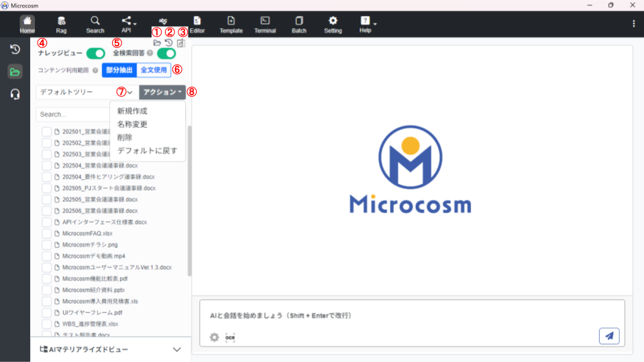Open chat settings gear below input
This screenshot has width=644, height=362.
(x=215, y=337)
